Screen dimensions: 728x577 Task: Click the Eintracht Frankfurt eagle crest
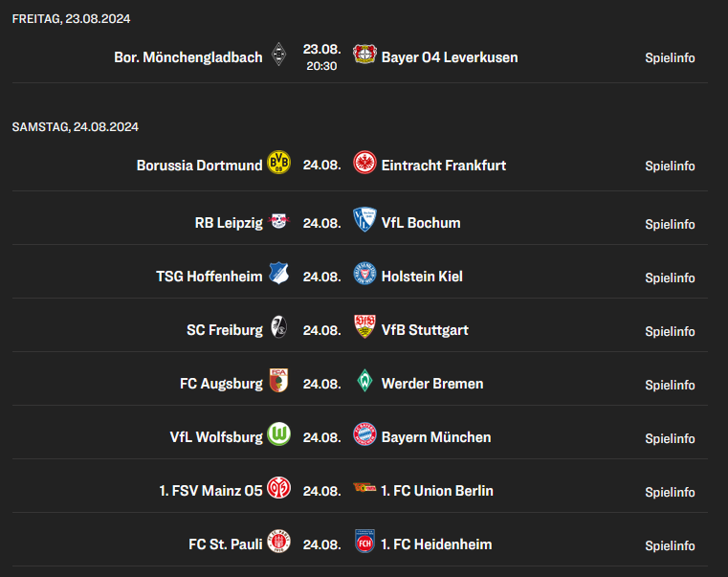coord(364,162)
